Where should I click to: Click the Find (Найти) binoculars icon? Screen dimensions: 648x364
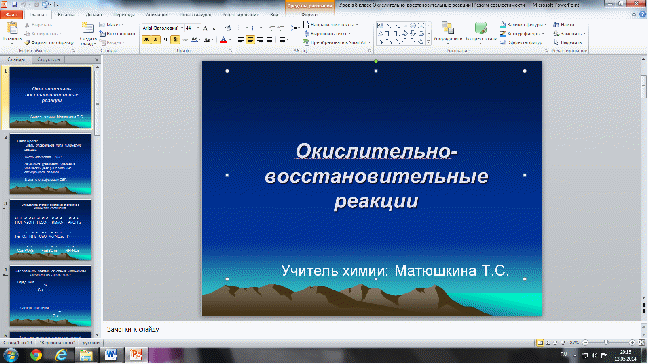click(x=556, y=25)
